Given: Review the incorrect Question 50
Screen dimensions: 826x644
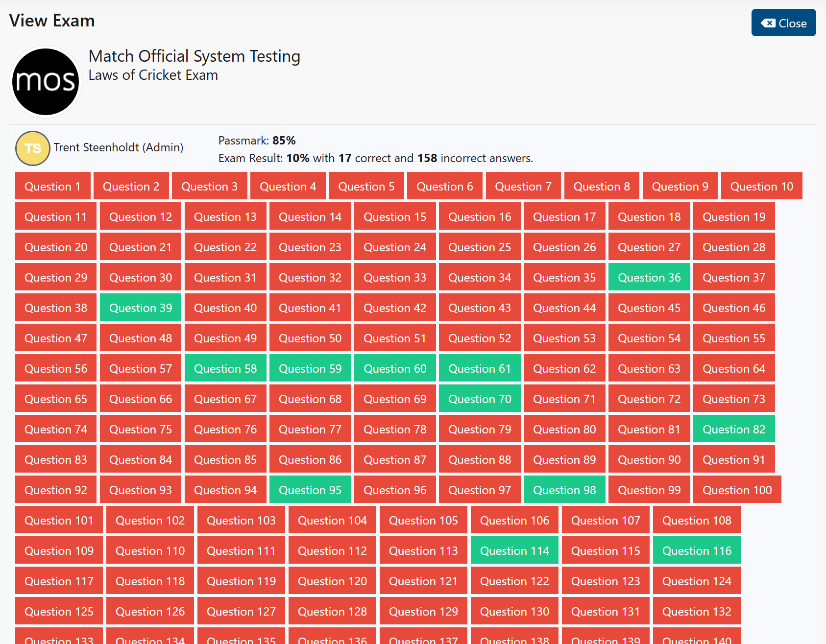Looking at the screenshot, I should tap(310, 338).
